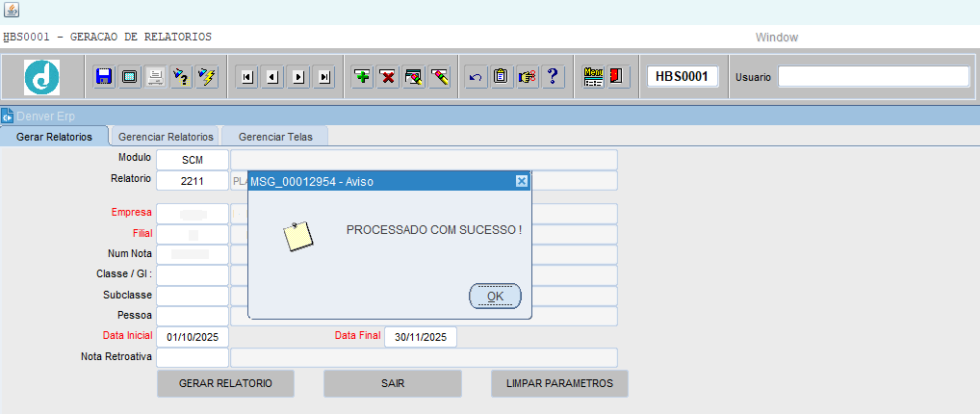Click the red X delete record icon
980x414 pixels.
[388, 77]
